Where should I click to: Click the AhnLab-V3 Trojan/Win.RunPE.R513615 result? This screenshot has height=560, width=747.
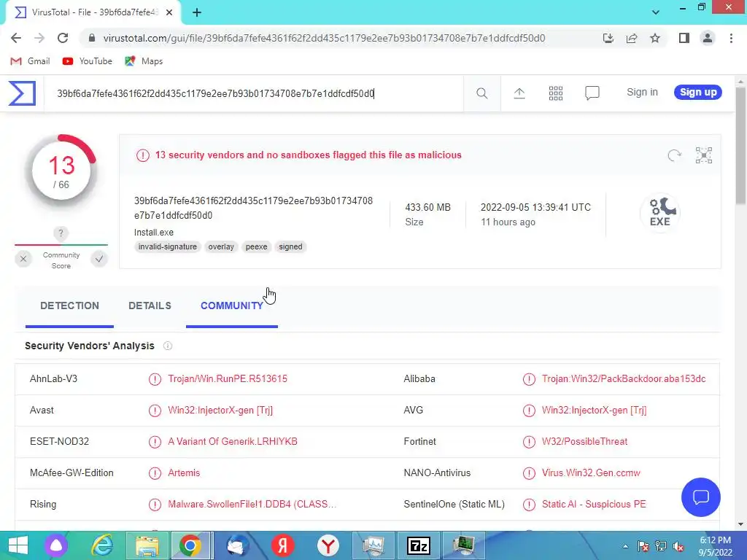click(x=228, y=379)
